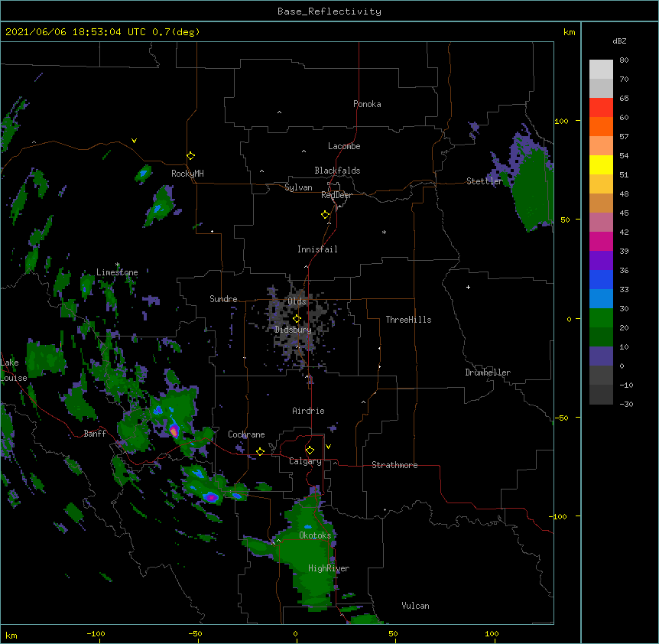Select the Lake Louise label
Viewport: 659px width, 644px height.
tap(14, 370)
